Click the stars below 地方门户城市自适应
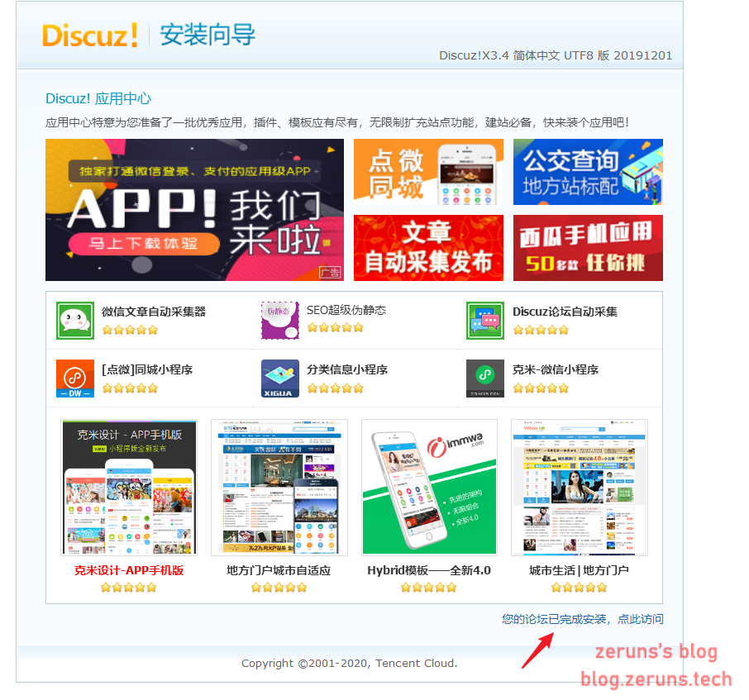Screen dimensions: 749x700 (x=279, y=588)
